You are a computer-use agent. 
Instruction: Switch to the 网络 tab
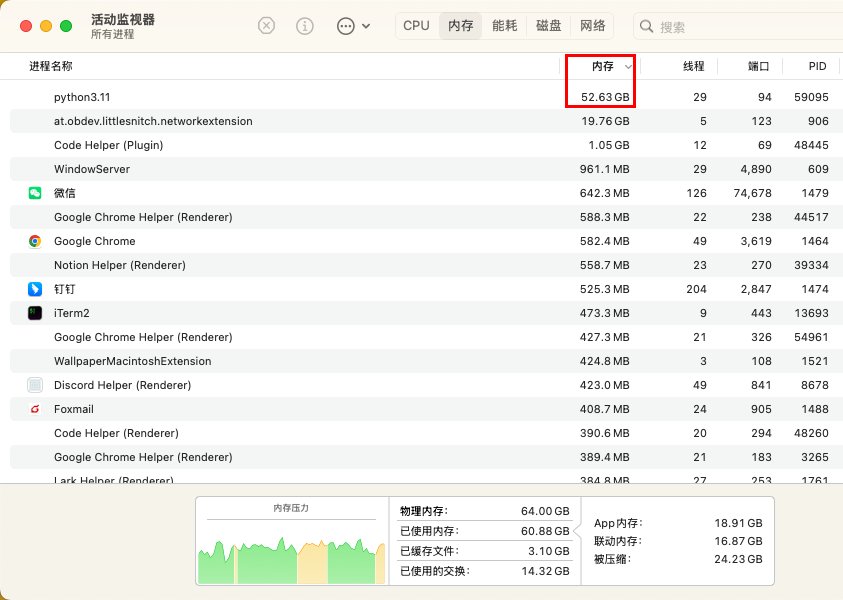click(x=592, y=26)
